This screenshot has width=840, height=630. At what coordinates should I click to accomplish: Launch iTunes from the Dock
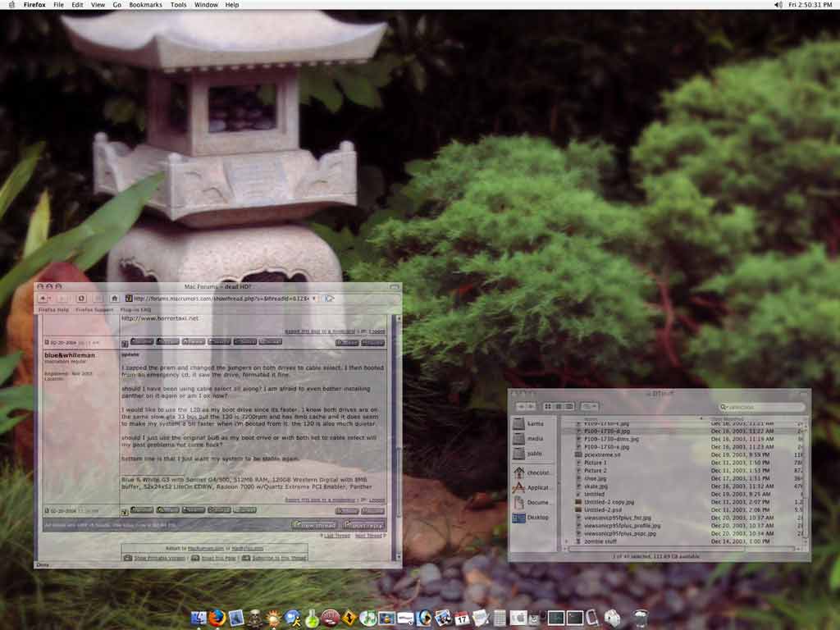[x=368, y=619]
